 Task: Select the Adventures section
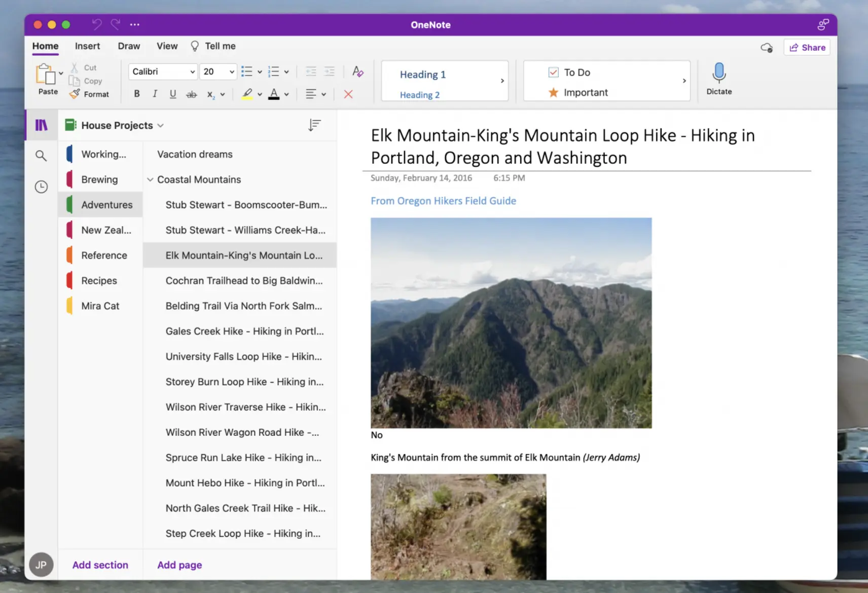[x=100, y=205]
